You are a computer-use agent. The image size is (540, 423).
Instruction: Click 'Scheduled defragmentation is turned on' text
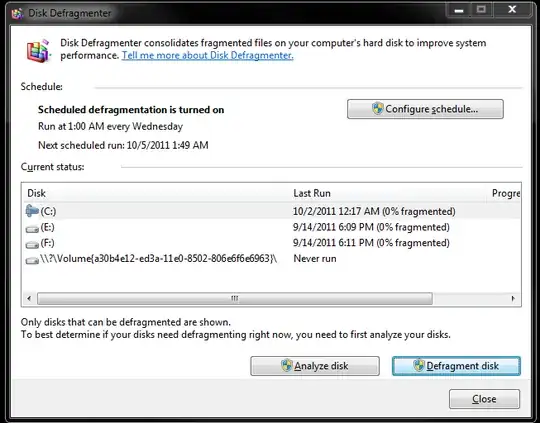click(131, 110)
